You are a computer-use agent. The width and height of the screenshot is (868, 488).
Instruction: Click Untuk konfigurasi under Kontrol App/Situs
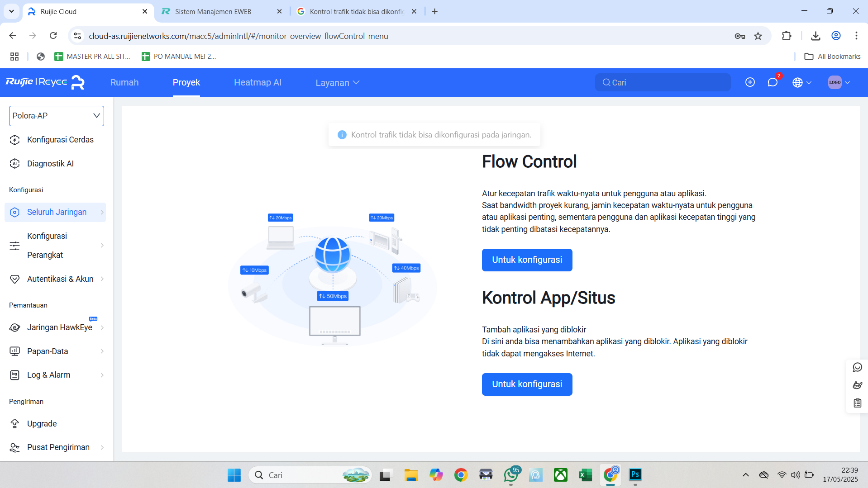click(x=527, y=384)
